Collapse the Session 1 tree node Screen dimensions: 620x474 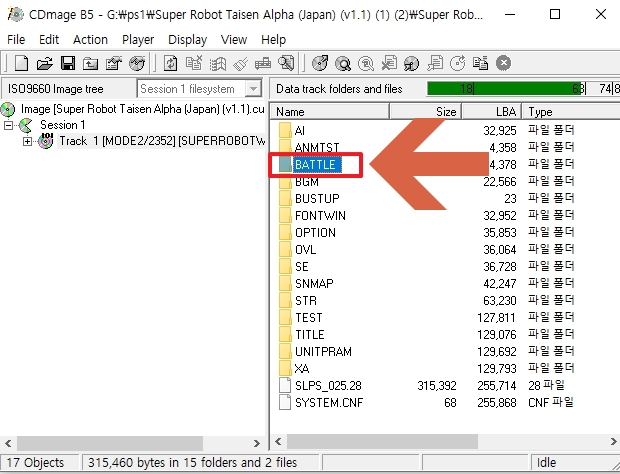8,125
